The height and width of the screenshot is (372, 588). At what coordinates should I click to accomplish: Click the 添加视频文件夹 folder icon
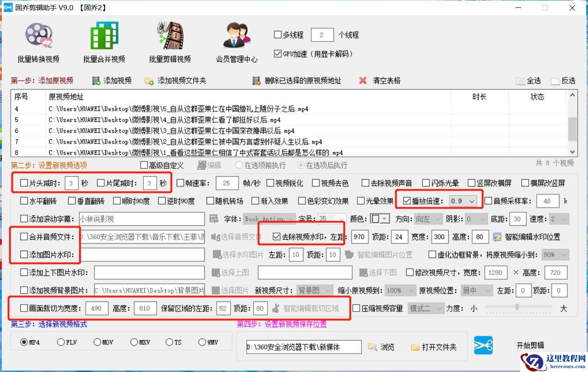(148, 80)
